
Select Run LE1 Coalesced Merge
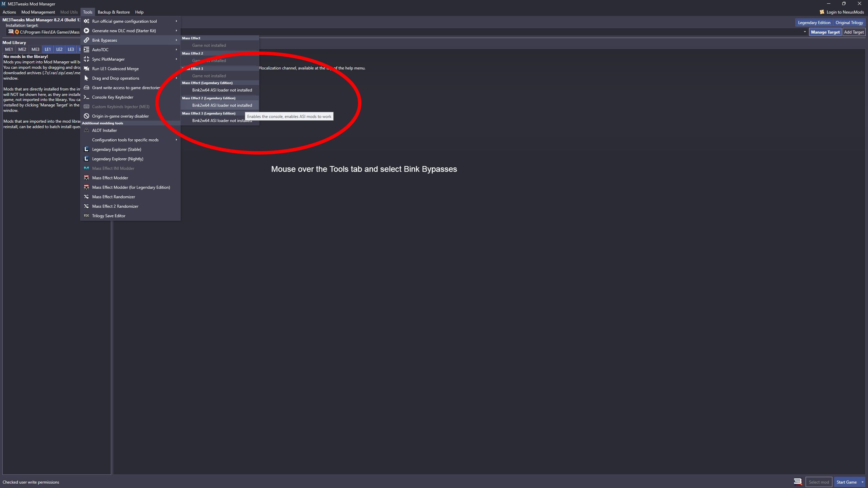coord(115,68)
